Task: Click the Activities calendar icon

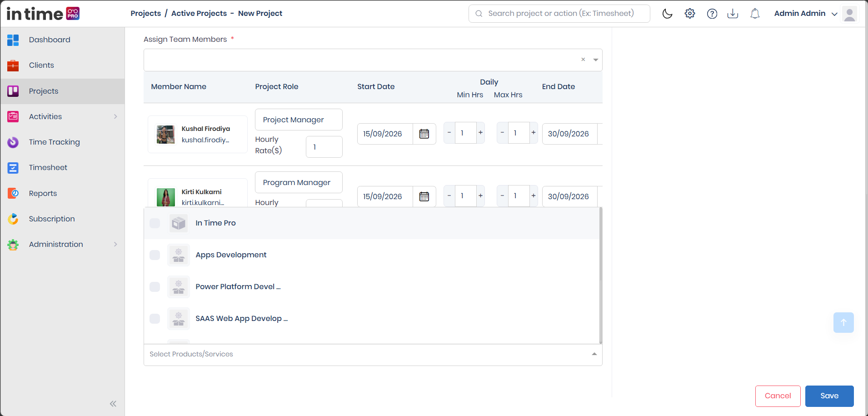Action: 13,116
